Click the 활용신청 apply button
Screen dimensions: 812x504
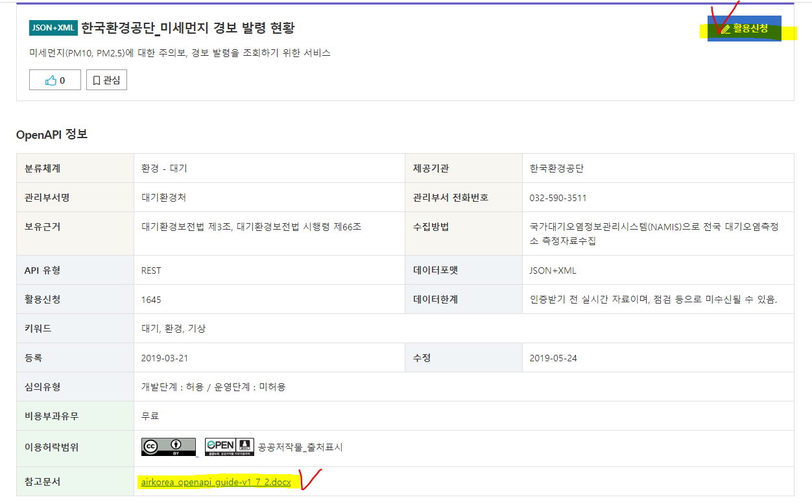745,29
